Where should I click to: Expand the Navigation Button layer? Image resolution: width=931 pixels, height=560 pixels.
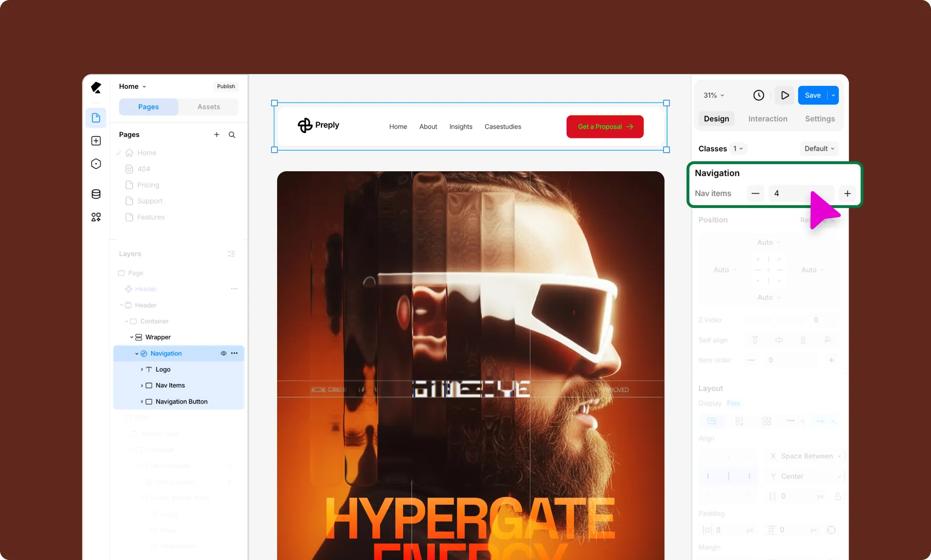tap(142, 402)
